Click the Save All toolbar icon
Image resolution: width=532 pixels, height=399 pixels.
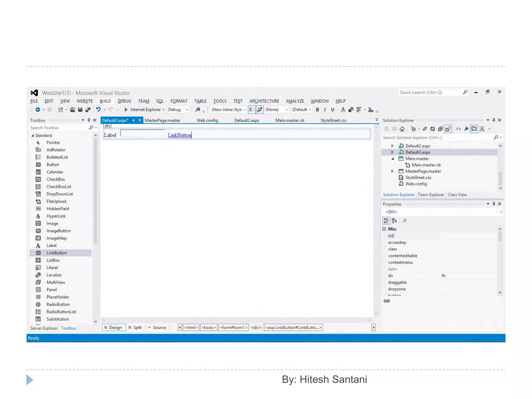pyautogui.click(x=88, y=110)
